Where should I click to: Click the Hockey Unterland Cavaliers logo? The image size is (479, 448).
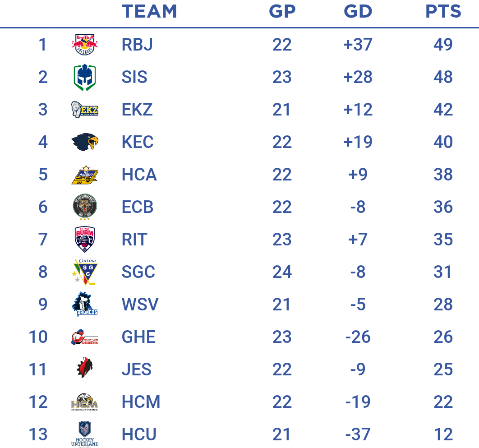[85, 434]
